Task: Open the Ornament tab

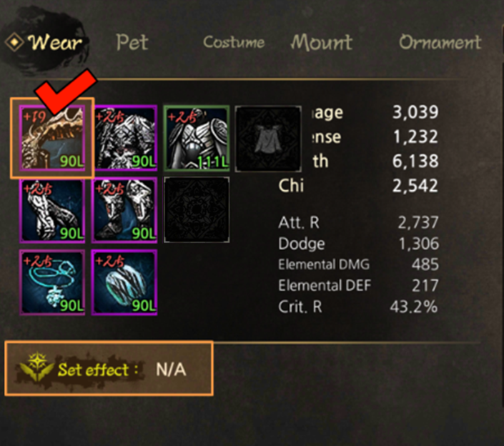Action: tap(440, 42)
